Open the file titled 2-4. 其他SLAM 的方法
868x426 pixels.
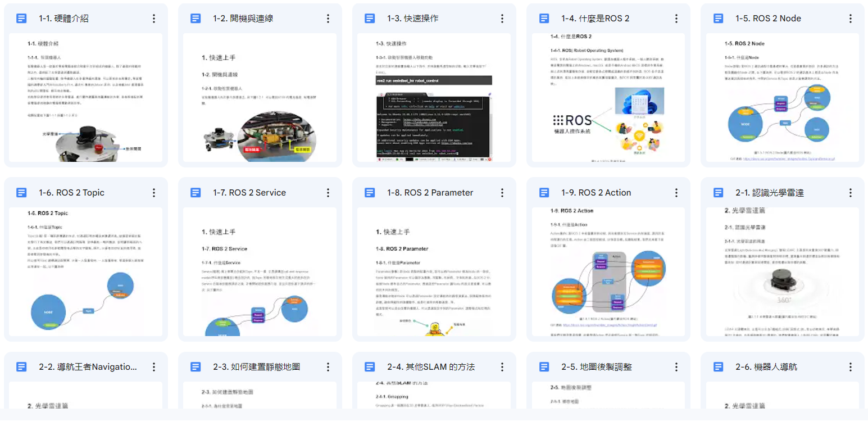[x=431, y=367]
